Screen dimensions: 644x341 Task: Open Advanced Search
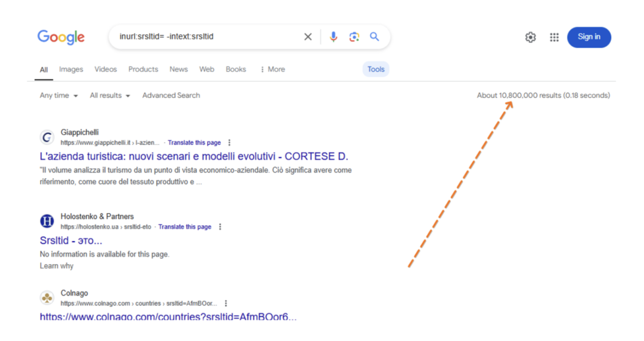click(x=171, y=95)
